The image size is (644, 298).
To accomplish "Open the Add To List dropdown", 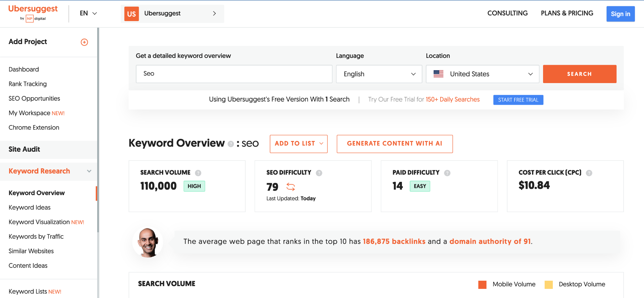I will 299,144.
